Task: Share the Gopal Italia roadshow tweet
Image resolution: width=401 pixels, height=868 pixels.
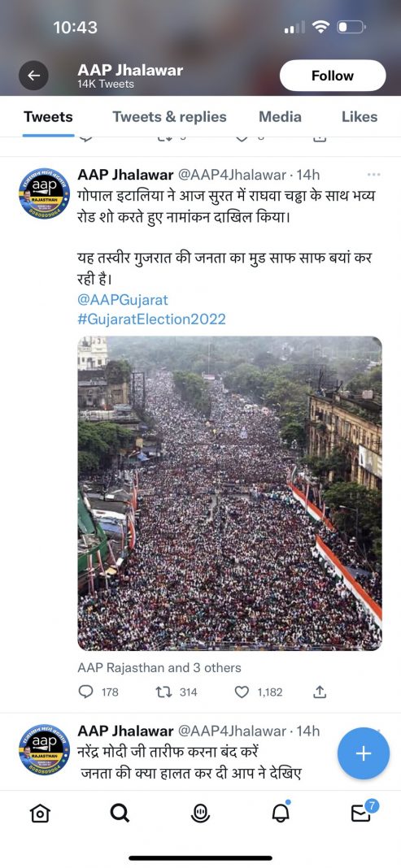Action: [320, 692]
